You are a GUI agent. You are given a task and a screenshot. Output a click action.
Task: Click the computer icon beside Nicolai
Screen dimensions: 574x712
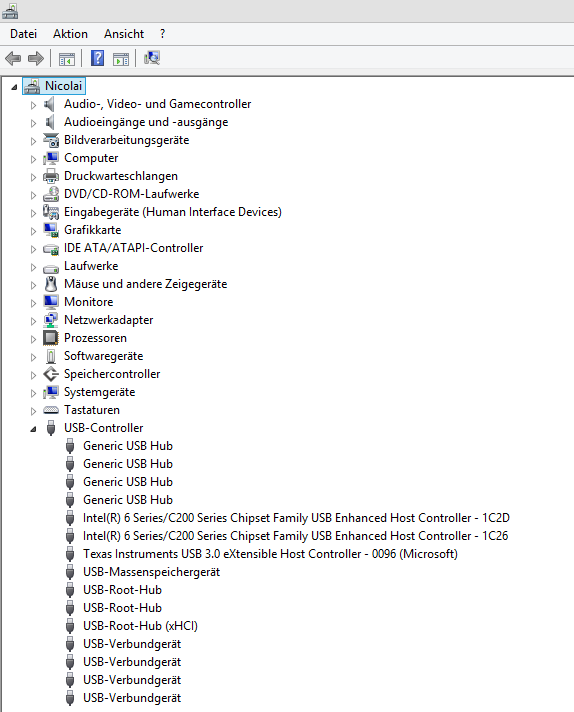[x=32, y=86]
